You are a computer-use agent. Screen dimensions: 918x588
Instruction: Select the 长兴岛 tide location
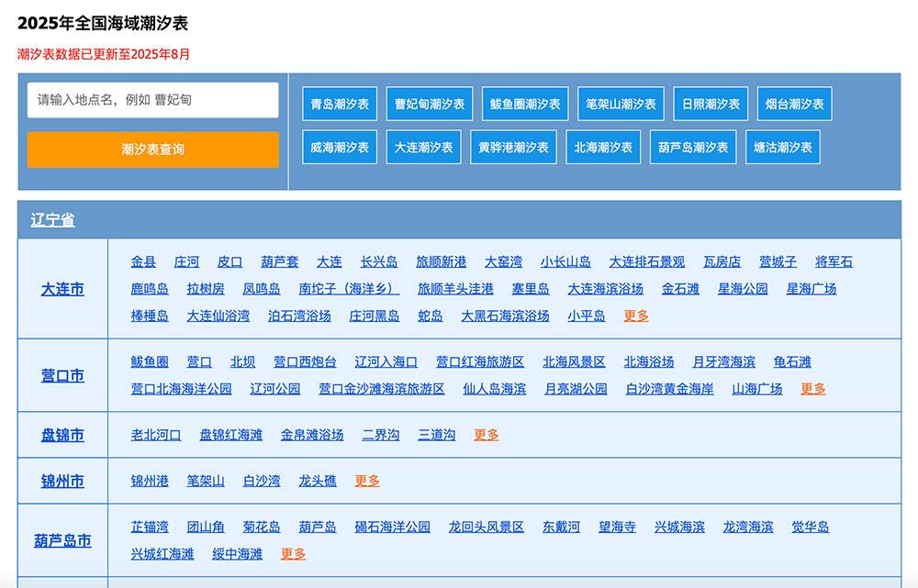379,262
